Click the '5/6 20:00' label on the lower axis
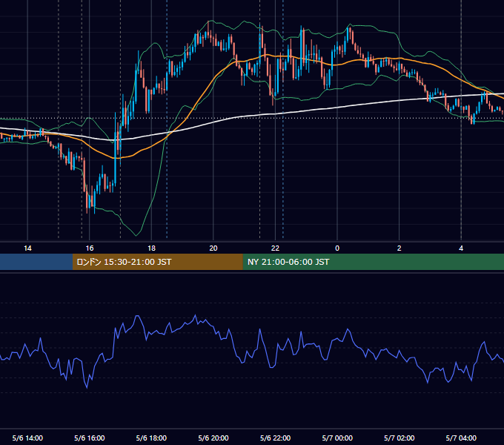Viewport: 504px width, 445px height. coord(213,438)
